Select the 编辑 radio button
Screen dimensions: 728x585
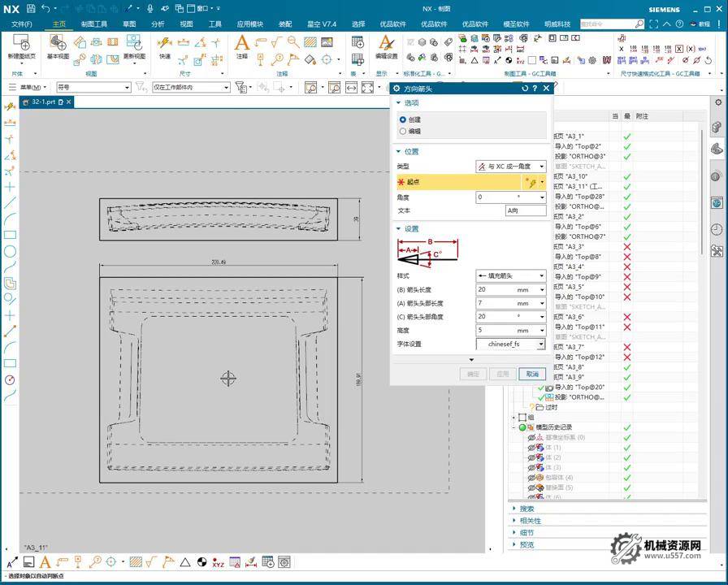[x=402, y=131]
